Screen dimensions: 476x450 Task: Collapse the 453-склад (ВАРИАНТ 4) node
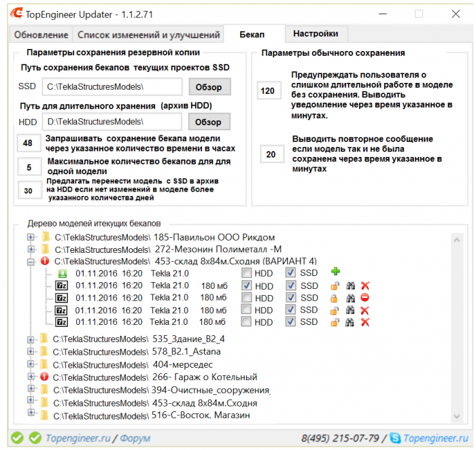(31, 262)
